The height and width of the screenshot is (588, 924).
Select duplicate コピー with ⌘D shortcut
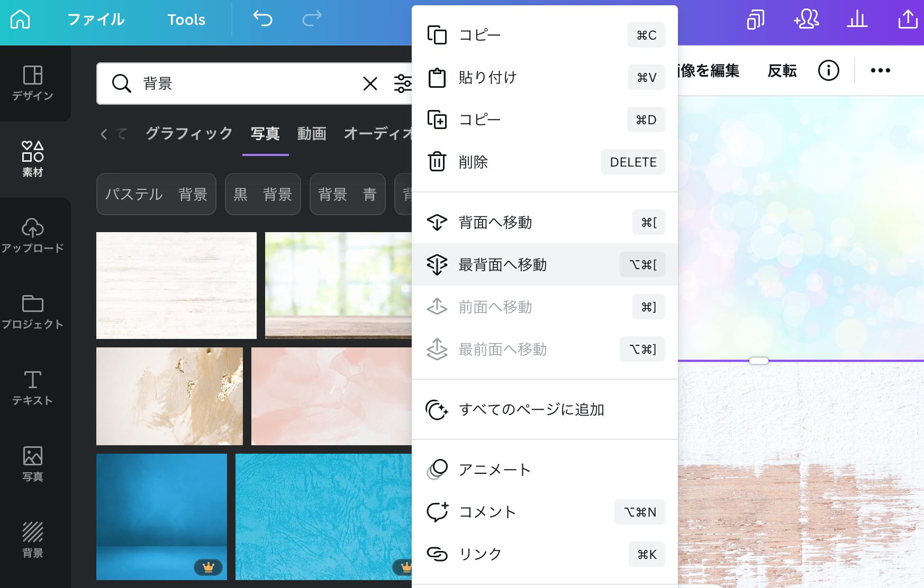(x=545, y=120)
